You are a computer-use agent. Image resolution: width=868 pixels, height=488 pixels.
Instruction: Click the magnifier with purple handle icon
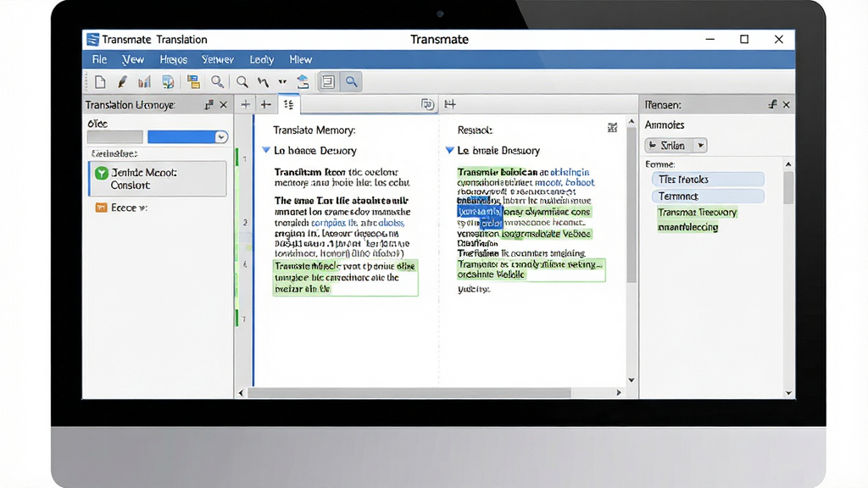click(x=218, y=82)
